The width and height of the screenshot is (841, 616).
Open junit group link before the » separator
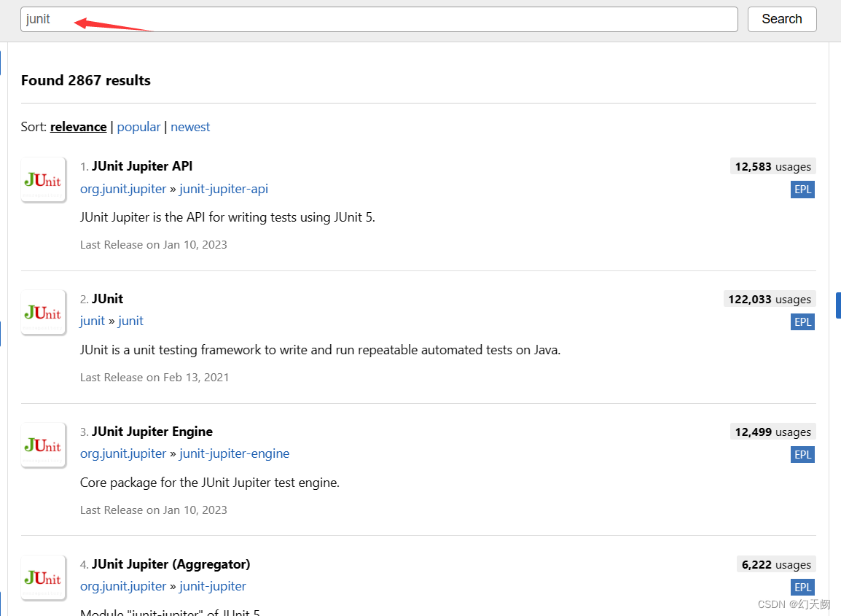tap(93, 321)
